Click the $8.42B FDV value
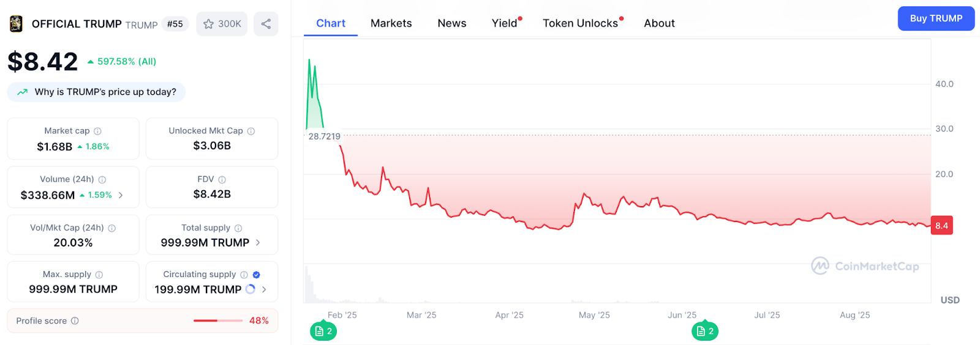Viewport: 980px width, 345px height. point(212,194)
